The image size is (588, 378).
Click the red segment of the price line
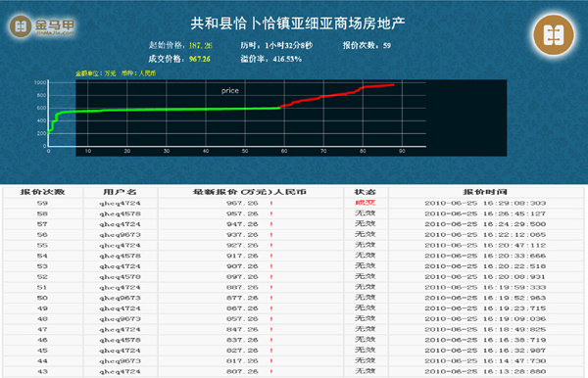[x=337, y=94]
